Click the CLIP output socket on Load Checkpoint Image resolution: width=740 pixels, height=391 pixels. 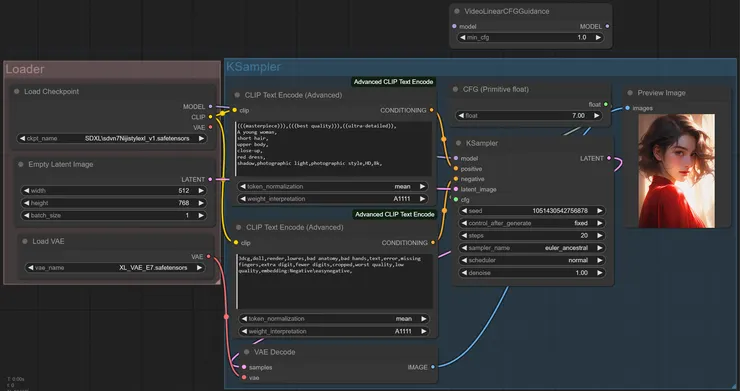(210, 117)
